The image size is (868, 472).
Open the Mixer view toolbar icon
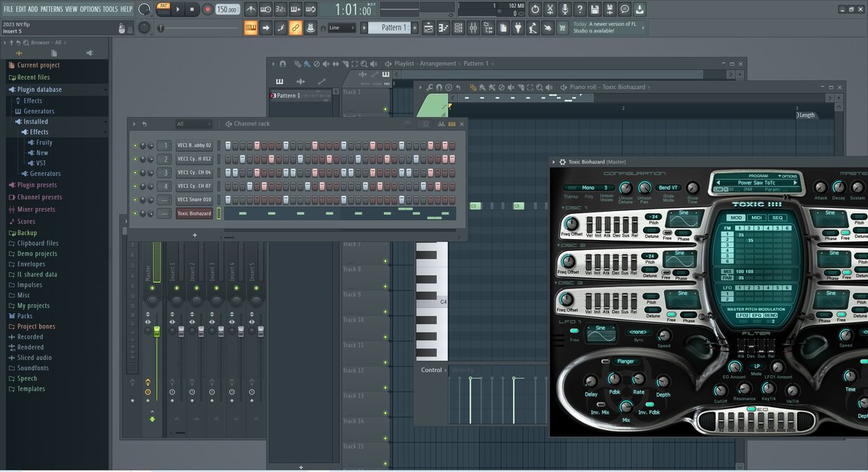pyautogui.click(x=473, y=27)
